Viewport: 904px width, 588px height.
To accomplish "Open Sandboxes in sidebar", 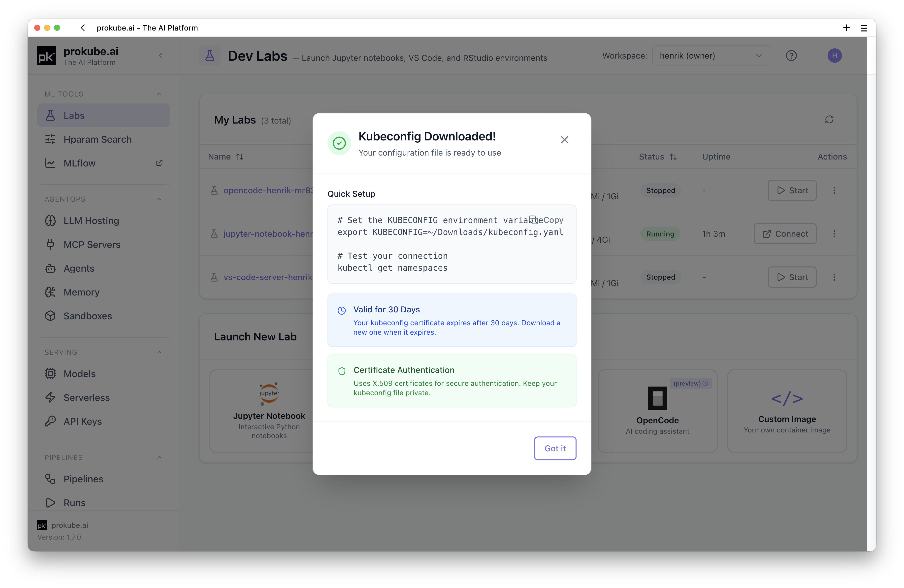I will 103,316.
